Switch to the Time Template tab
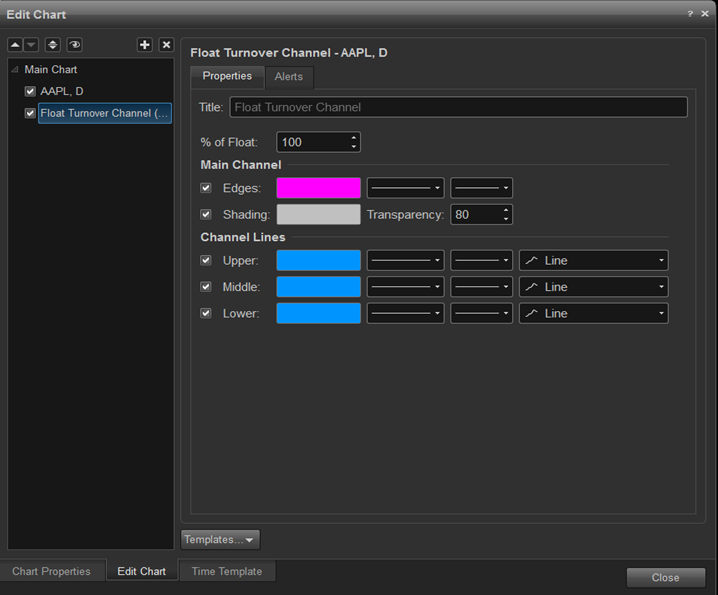The width and height of the screenshot is (718, 595). click(x=227, y=571)
